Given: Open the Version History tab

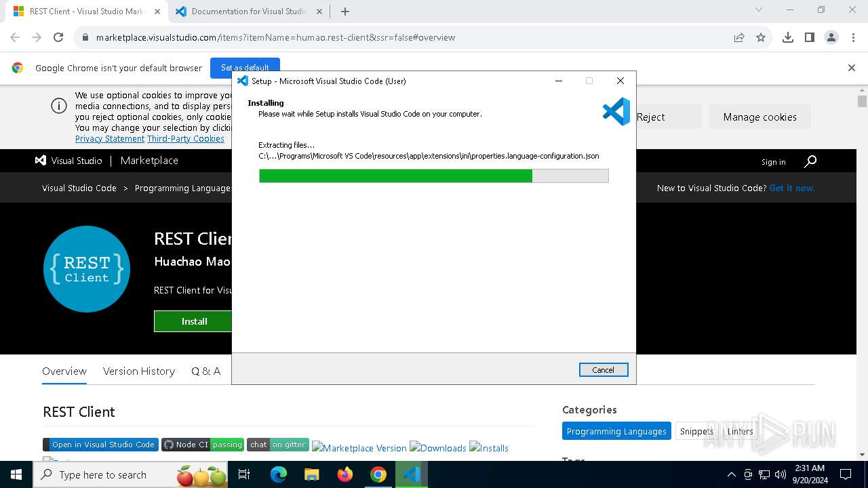Looking at the screenshot, I should tap(139, 371).
